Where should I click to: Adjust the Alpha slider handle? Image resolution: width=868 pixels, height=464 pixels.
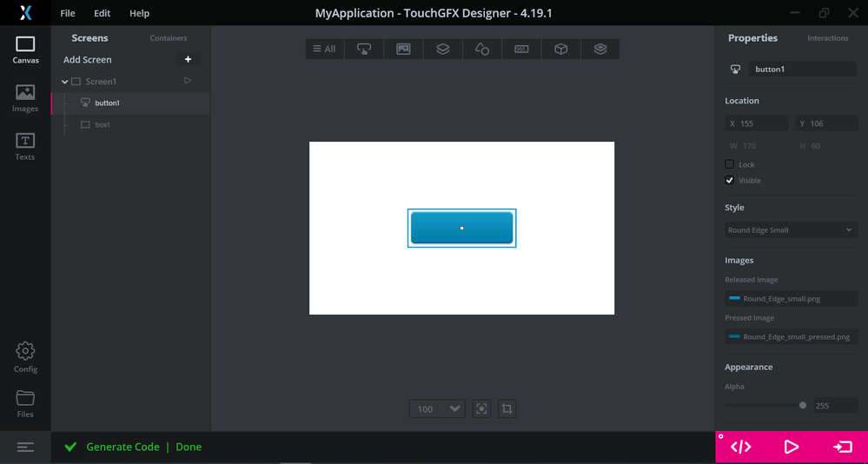(803, 405)
